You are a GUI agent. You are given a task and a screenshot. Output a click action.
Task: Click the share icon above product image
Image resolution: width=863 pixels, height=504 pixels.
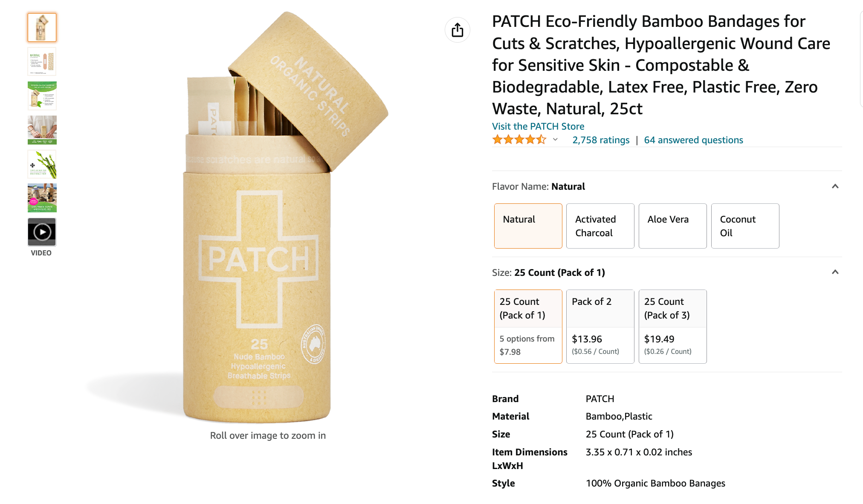click(x=458, y=30)
